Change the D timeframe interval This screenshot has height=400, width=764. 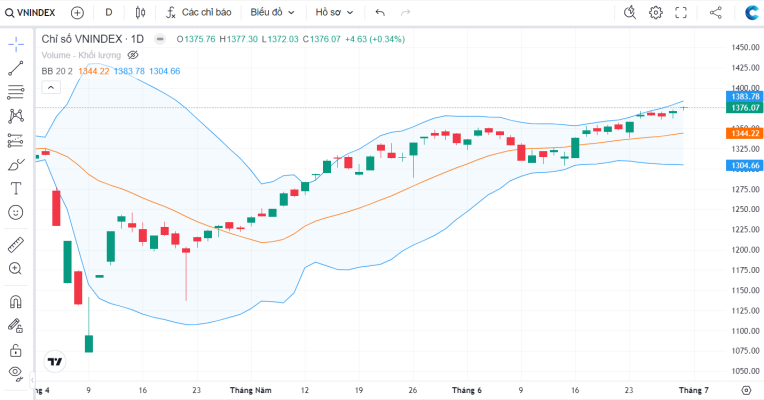tap(109, 13)
